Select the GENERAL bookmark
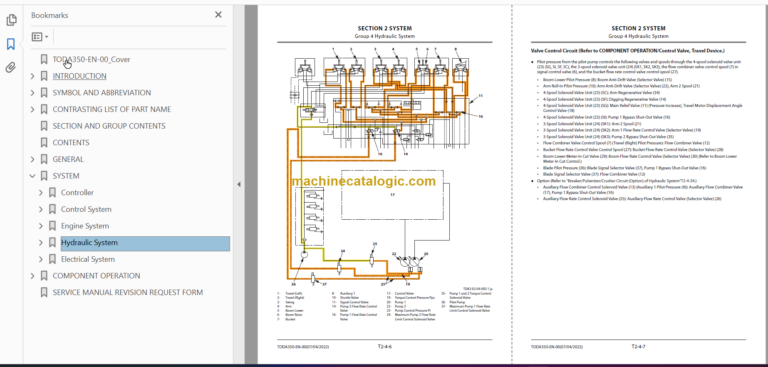Screen dimensions: 768x367 tap(68, 159)
